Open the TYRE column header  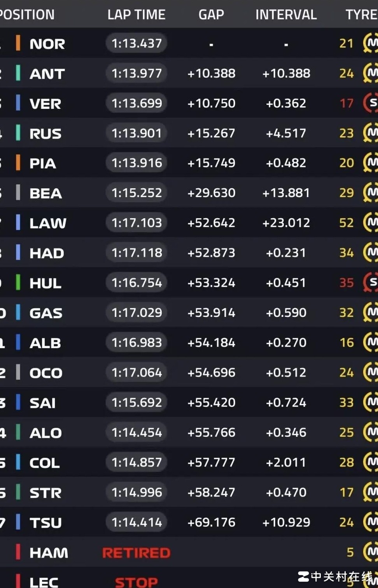pos(361,15)
